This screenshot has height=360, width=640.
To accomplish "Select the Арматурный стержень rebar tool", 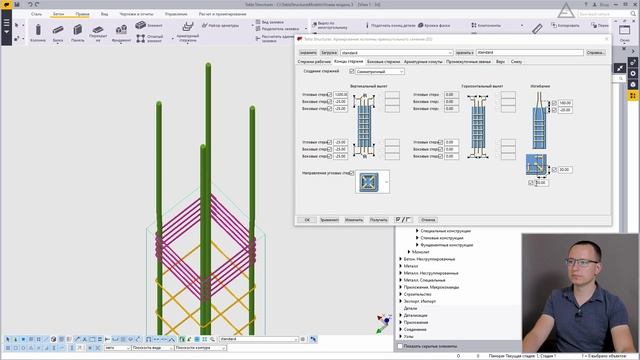I will point(188,32).
